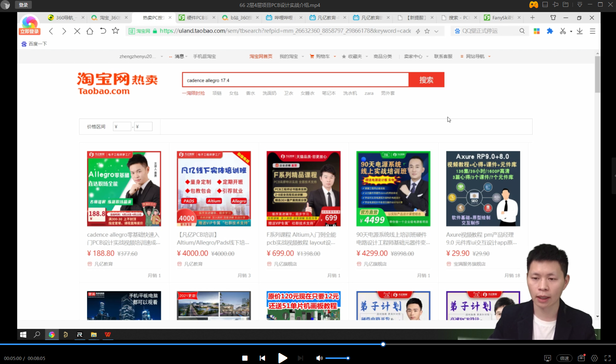Viewport: 616px width, 364px height.
Task: Click the lightning speed-mode icon in address bar
Action: click(418, 31)
